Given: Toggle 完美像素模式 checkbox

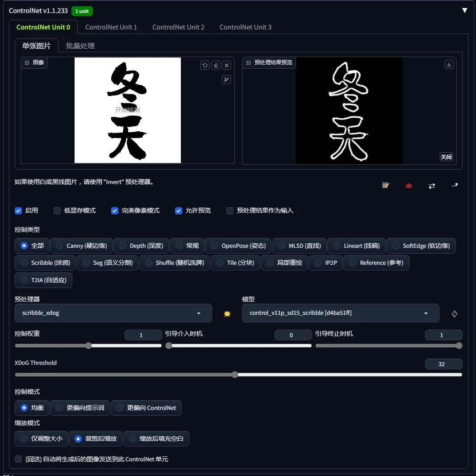Looking at the screenshot, I should click(x=114, y=211).
